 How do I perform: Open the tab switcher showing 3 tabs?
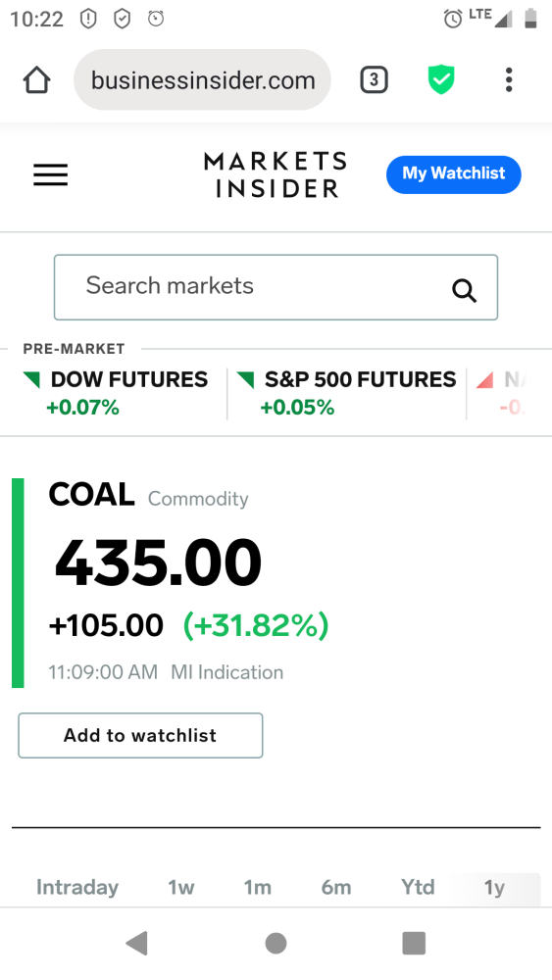click(x=374, y=80)
